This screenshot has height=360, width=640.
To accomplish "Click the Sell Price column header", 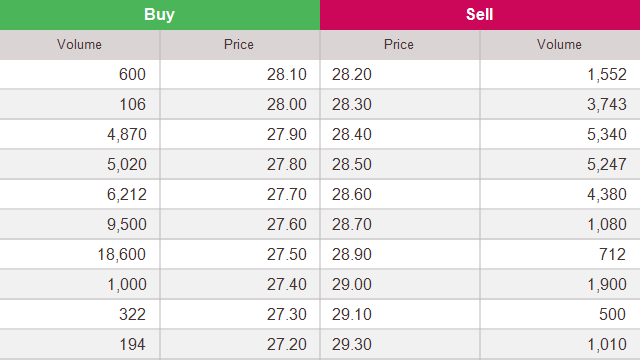I will point(399,44).
